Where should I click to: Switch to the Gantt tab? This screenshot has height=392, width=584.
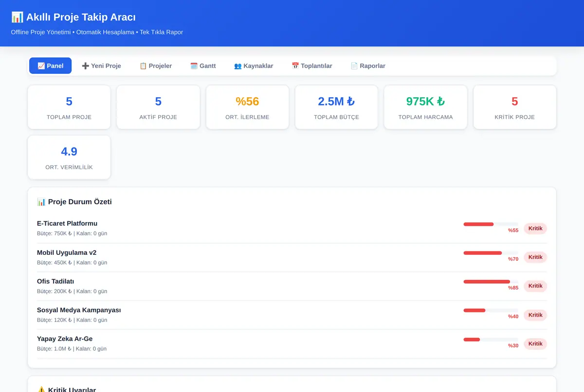point(203,66)
